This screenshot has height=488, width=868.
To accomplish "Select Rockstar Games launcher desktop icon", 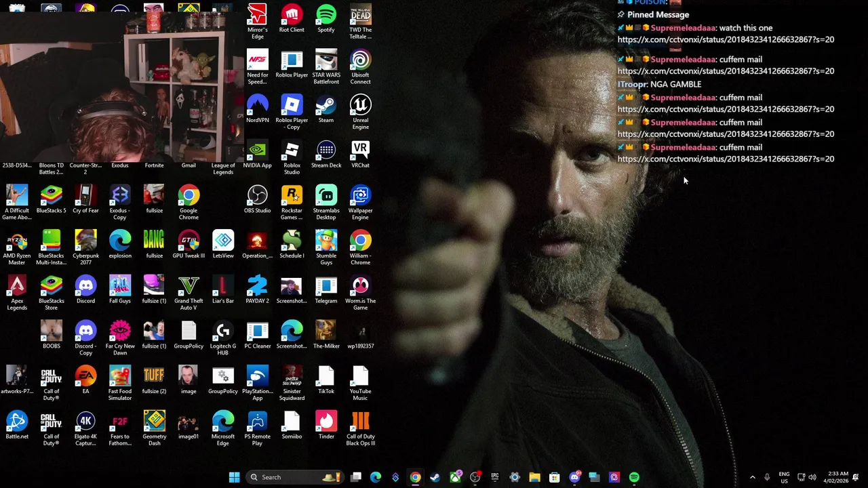I will [292, 202].
